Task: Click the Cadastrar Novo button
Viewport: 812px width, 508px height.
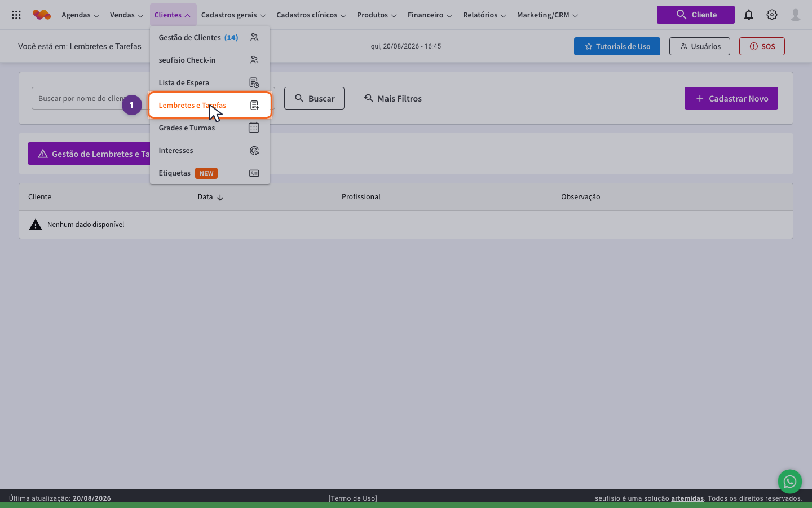Action: click(731, 98)
